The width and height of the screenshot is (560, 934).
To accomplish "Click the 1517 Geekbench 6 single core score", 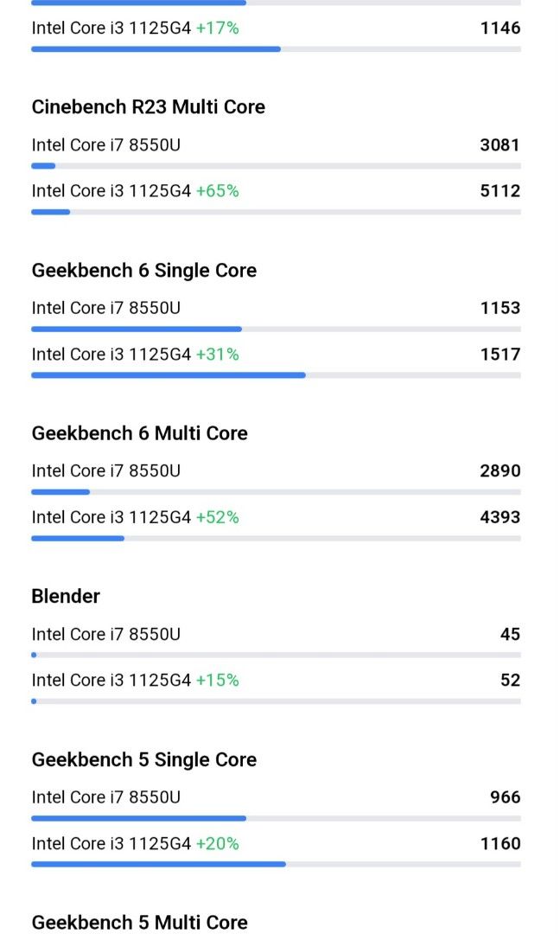I will (x=500, y=355).
